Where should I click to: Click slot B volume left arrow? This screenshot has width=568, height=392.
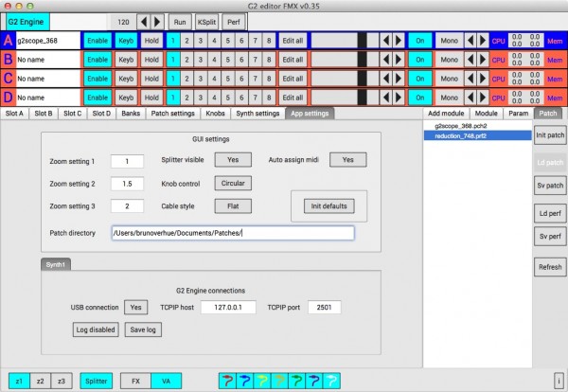(386, 60)
